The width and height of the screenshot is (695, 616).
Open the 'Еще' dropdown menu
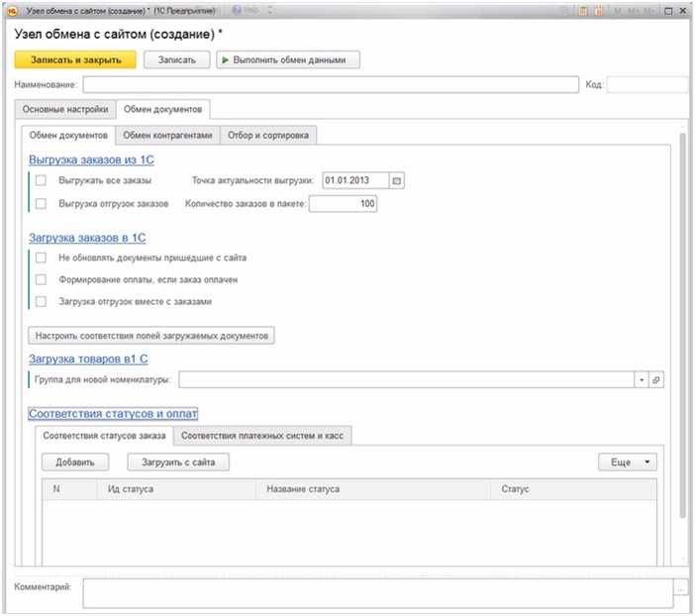pos(628,462)
